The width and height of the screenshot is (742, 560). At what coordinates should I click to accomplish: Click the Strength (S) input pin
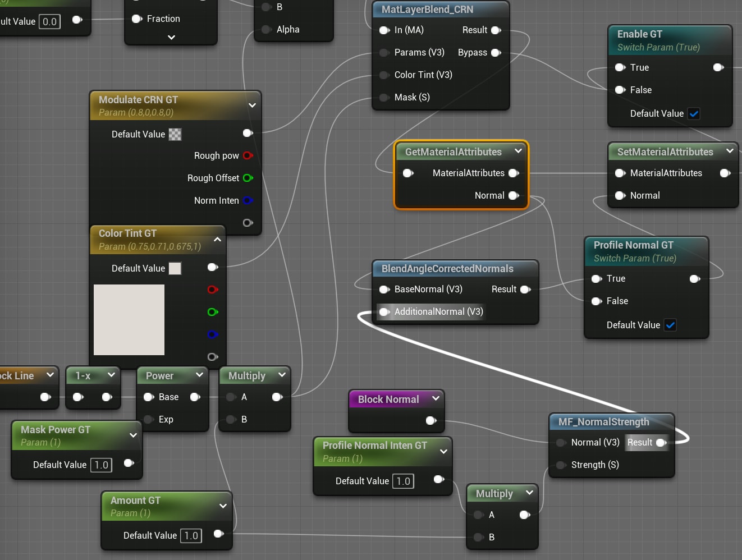[561, 465]
